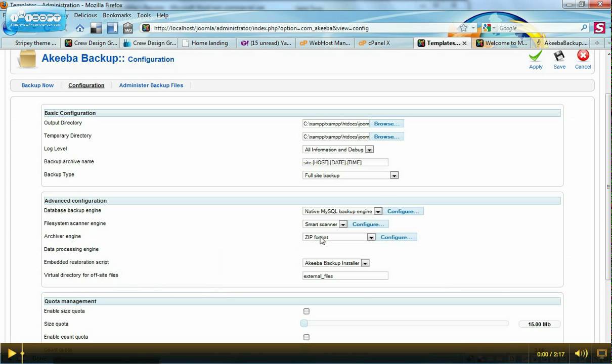Viewport: 612px width, 364px height.
Task: Click the Delicious bookmarks toolbar icon
Action: click(x=96, y=28)
